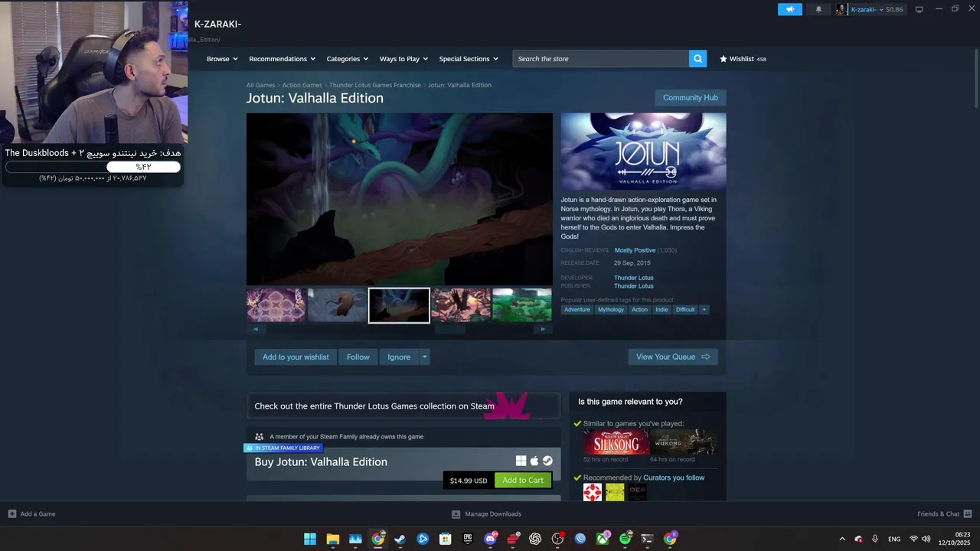Screen dimensions: 980x551
Task: Select the Action tag
Action: pyautogui.click(x=639, y=309)
